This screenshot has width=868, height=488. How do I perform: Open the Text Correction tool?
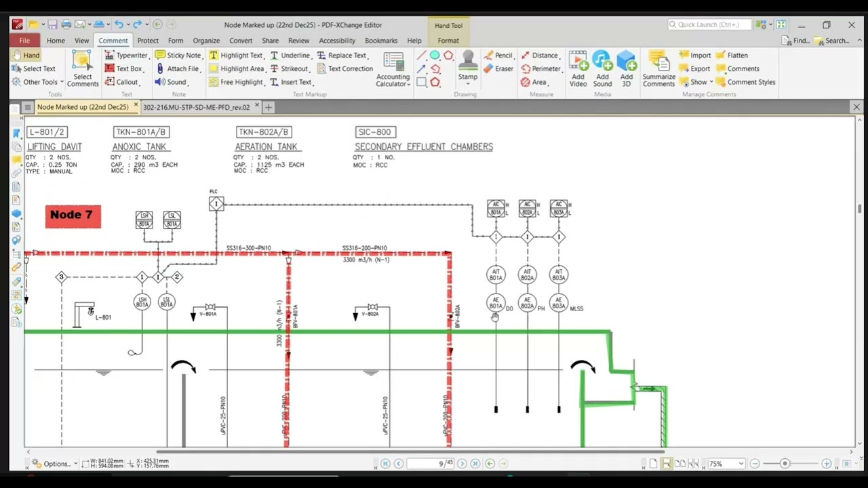(344, 68)
